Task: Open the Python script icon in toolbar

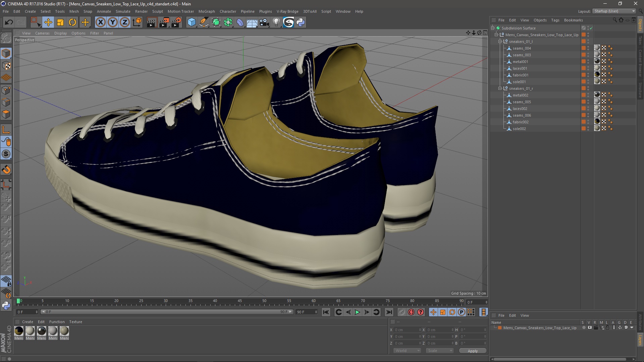Action: (x=301, y=22)
